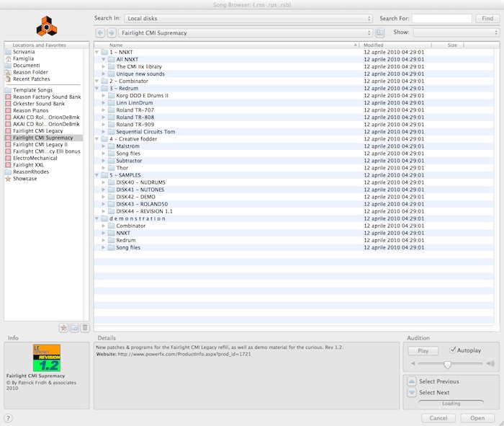504x426 pixels.
Task: Open the Show filter dropdown
Action: tap(456, 33)
